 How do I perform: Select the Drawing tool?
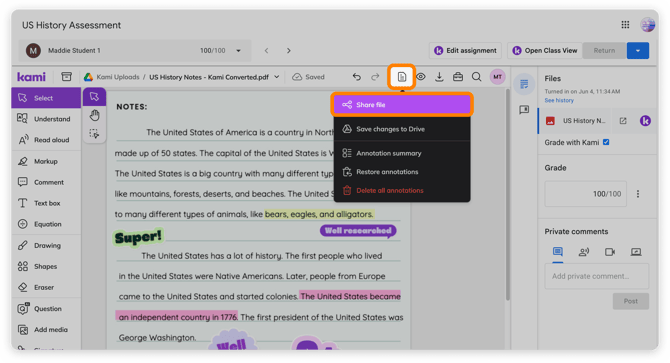point(46,246)
